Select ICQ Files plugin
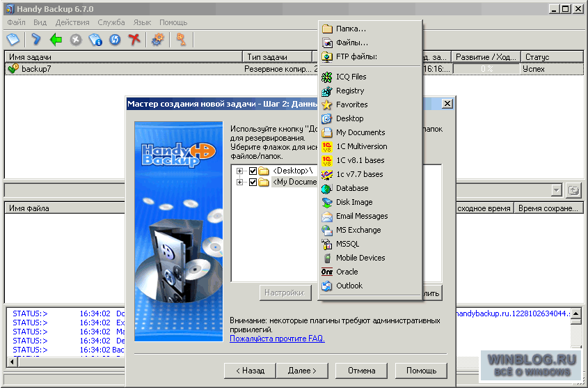588x388 pixels. pyautogui.click(x=370, y=77)
